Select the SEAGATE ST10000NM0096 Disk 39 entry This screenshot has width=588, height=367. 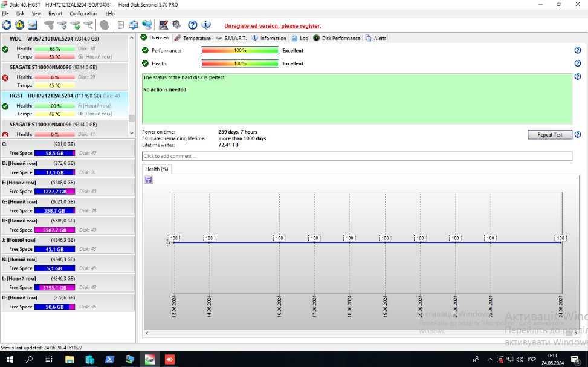(x=65, y=77)
